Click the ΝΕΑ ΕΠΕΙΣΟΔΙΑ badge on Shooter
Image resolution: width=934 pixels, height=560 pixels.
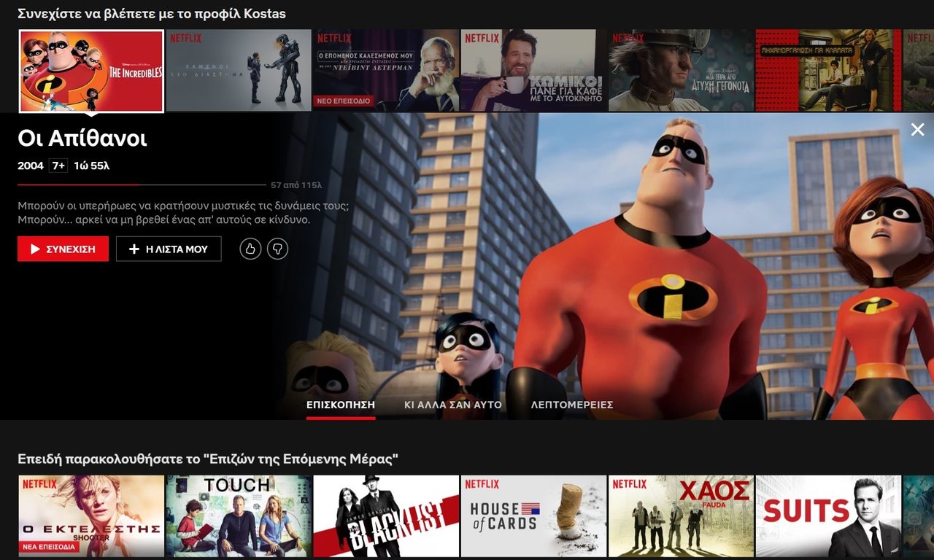(49, 546)
